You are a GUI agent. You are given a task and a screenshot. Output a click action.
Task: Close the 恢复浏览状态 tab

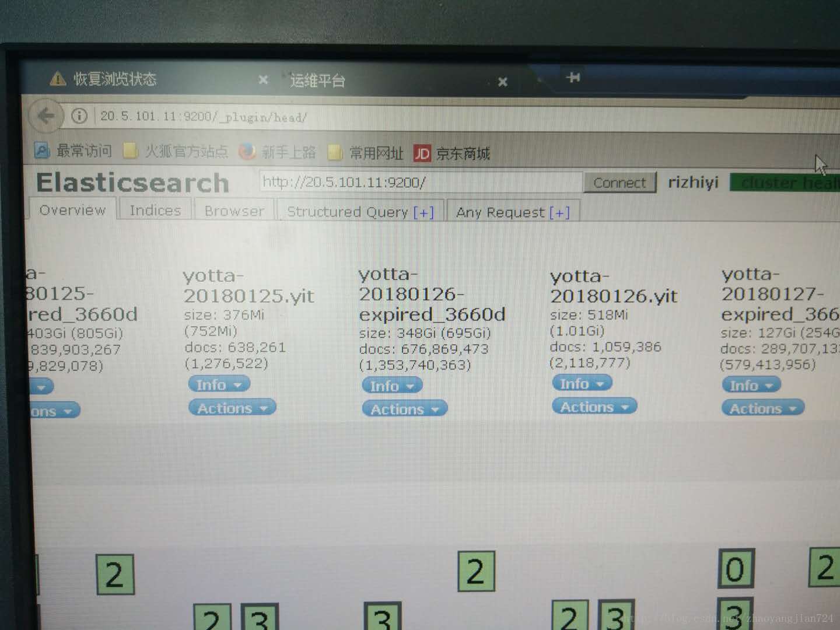pyautogui.click(x=263, y=80)
